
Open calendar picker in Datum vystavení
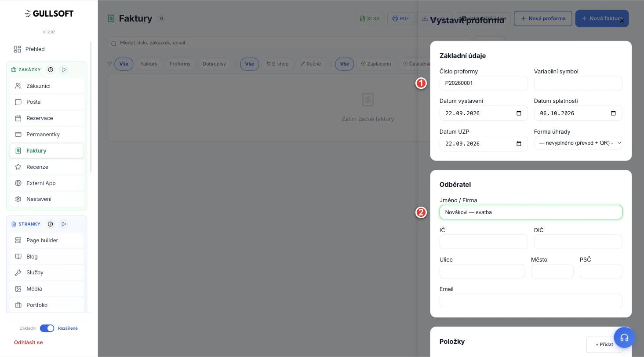[x=519, y=113]
